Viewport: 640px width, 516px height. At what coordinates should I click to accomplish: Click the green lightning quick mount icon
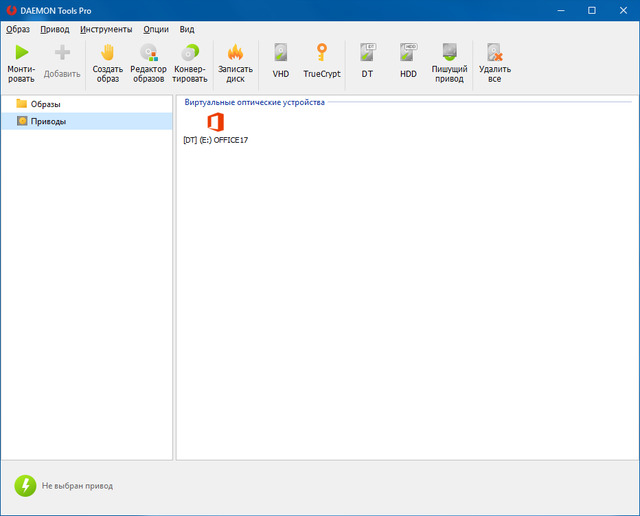tap(25, 486)
